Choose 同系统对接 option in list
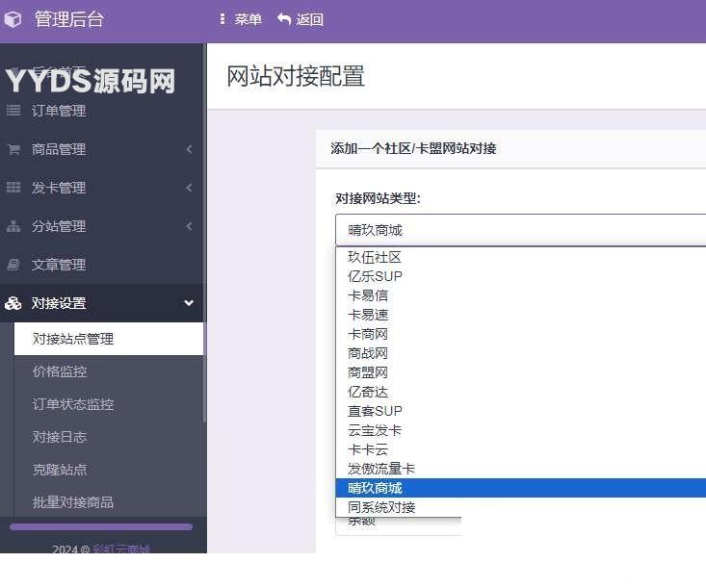Viewport: 706px width, 588px height. pyautogui.click(x=381, y=507)
